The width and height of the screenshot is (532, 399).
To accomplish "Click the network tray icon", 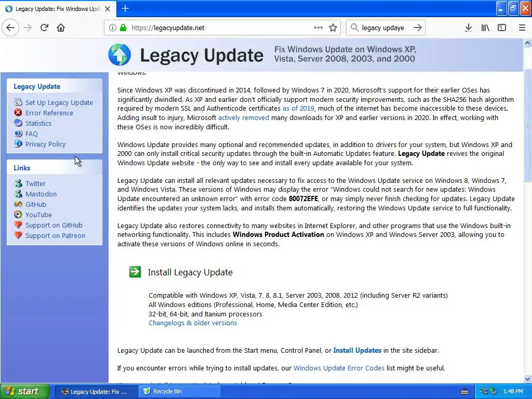I will (484, 391).
